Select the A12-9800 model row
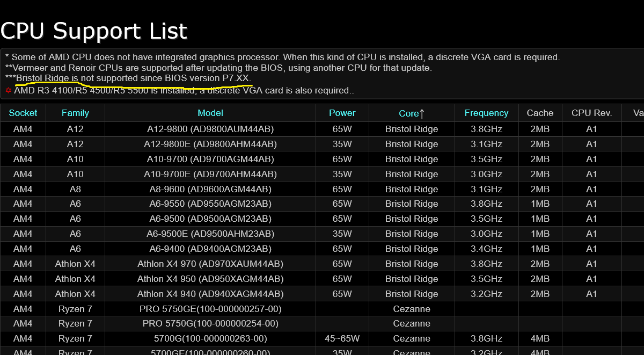 tap(210, 129)
